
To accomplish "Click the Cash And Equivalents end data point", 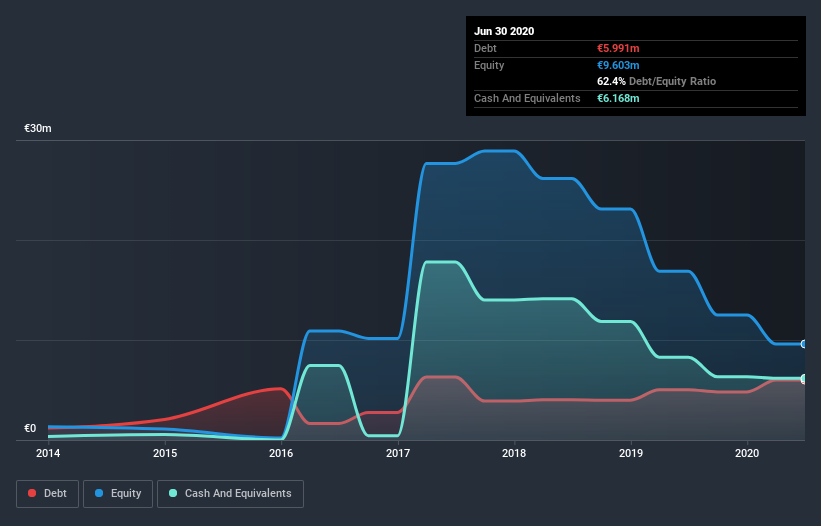I will tap(804, 378).
